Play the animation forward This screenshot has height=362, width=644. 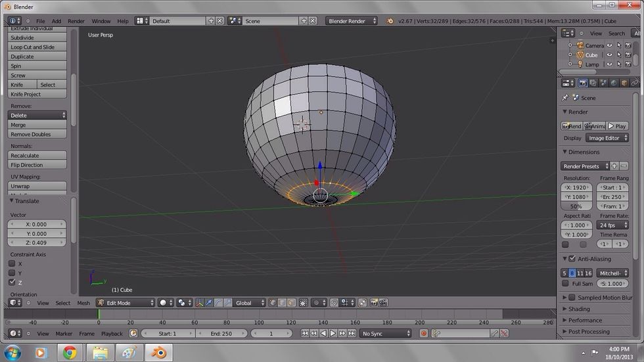click(333, 334)
